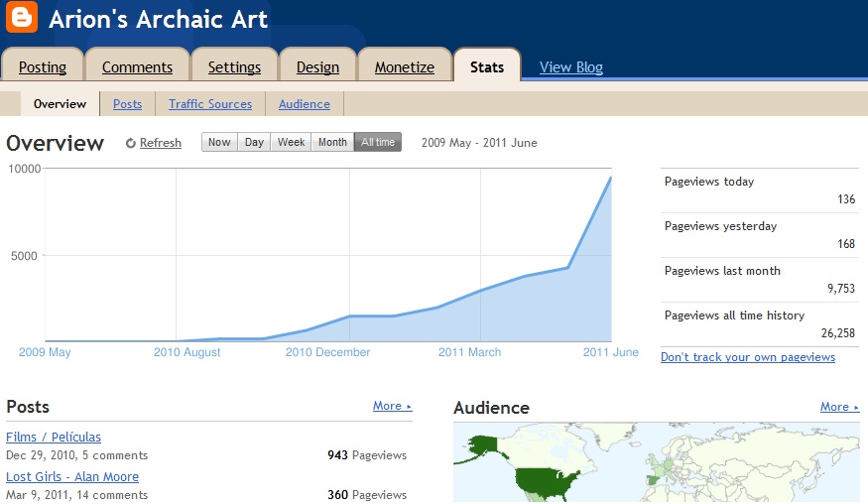
Task: Click the 10000 y-axis label
Action: pyautogui.click(x=25, y=169)
